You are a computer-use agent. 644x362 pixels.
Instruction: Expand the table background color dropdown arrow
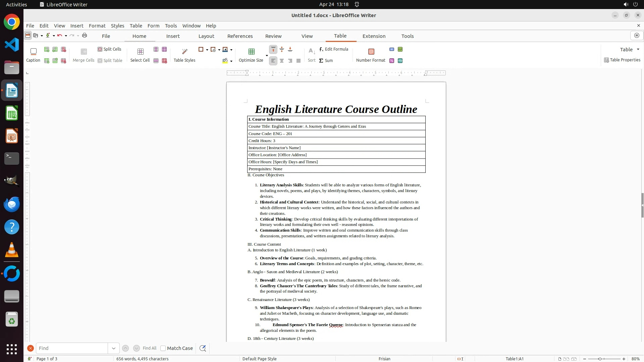coord(231,61)
